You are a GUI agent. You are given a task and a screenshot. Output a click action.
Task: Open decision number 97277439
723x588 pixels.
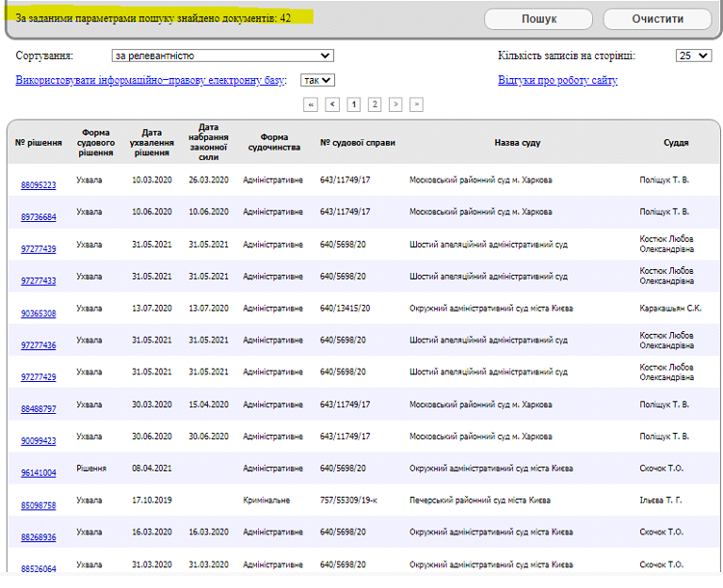pos(39,249)
